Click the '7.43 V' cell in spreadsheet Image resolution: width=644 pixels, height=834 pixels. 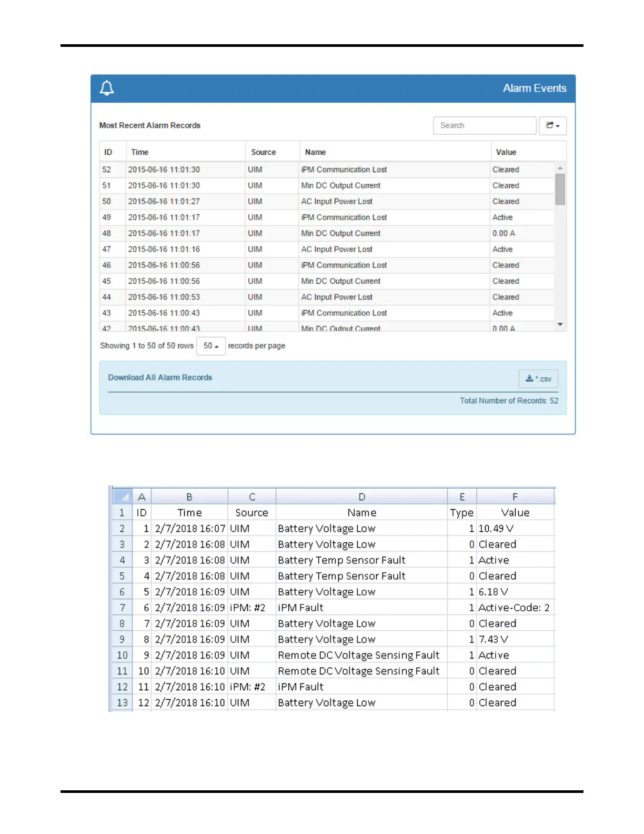[x=515, y=639]
